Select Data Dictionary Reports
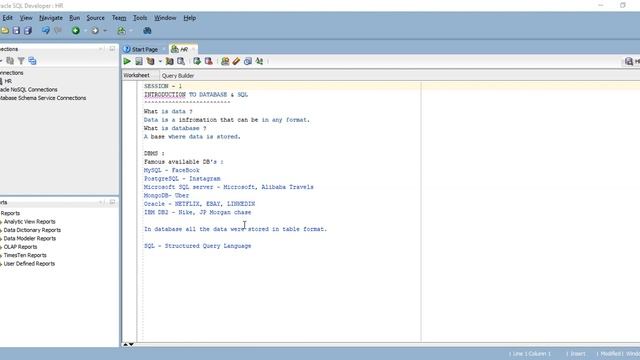Viewport: 640px width, 360px height. click(32, 230)
